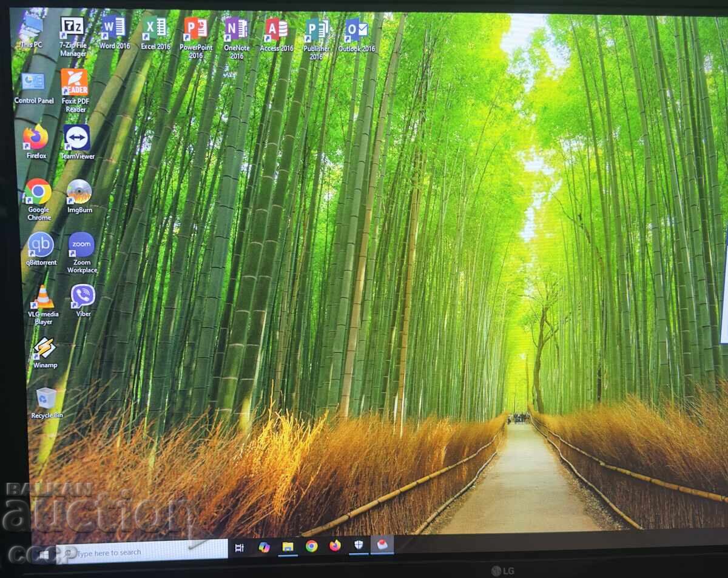The image size is (728, 578).
Task: Launch 7-Zip File Manager shortcut
Action: point(73,36)
